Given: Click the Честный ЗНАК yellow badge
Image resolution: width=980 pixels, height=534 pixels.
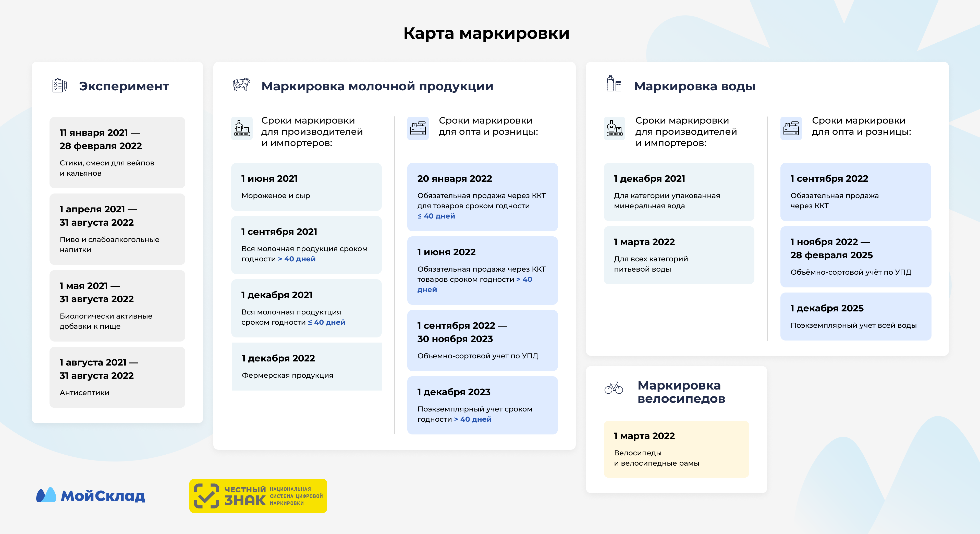Looking at the screenshot, I should click(x=258, y=496).
